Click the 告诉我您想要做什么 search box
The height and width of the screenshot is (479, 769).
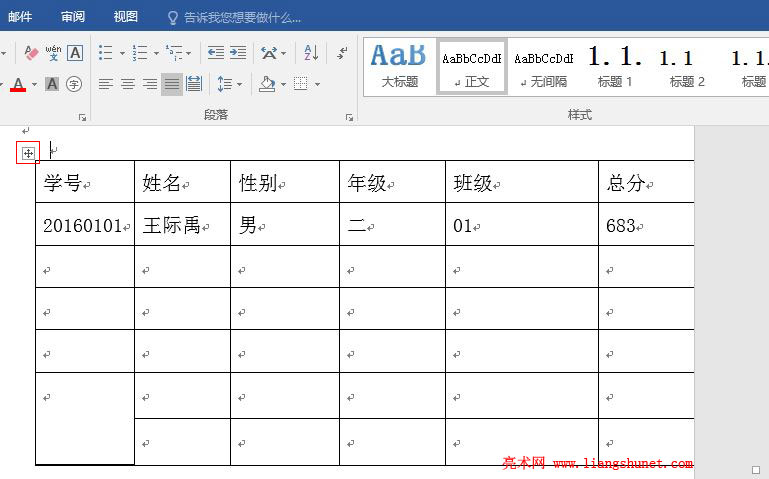[x=234, y=18]
